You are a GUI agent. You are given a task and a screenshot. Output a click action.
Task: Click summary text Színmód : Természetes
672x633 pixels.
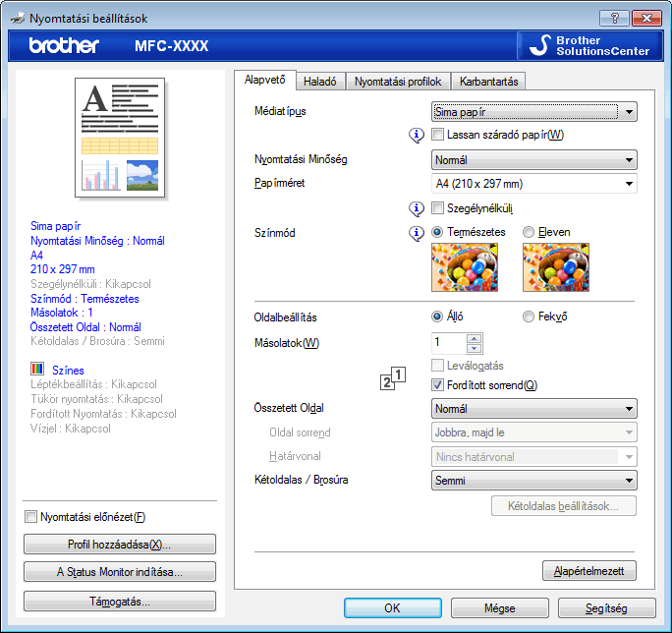[x=84, y=299]
